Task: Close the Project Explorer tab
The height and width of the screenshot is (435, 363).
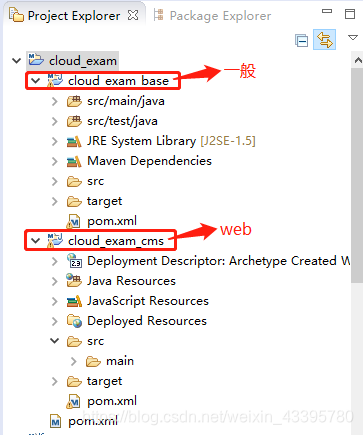Action: 133,15
